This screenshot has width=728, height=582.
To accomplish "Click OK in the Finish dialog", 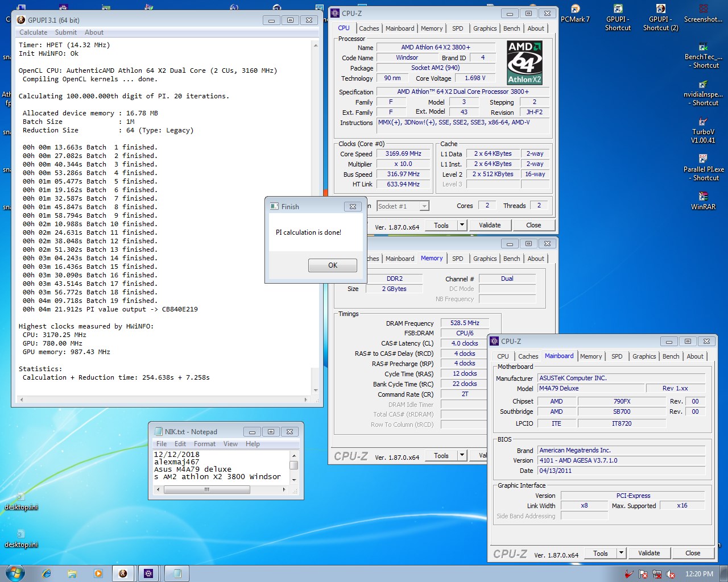I will point(333,265).
